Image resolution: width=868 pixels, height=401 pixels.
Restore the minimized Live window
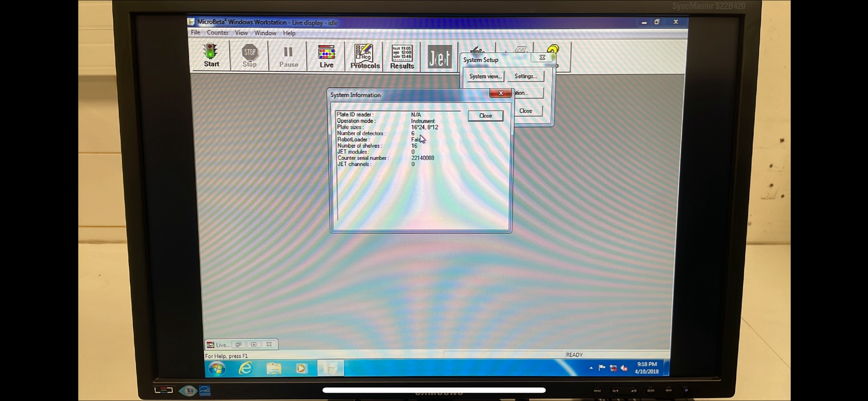238,344
